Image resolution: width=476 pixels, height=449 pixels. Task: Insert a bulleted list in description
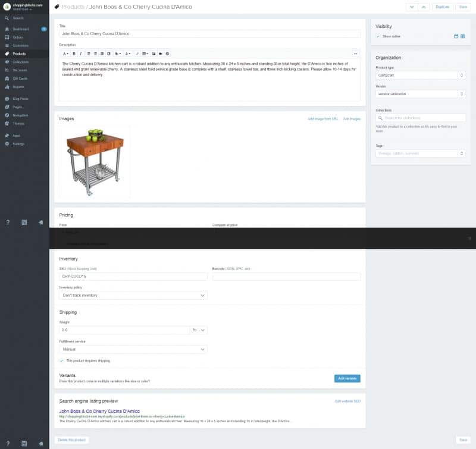pos(89,54)
